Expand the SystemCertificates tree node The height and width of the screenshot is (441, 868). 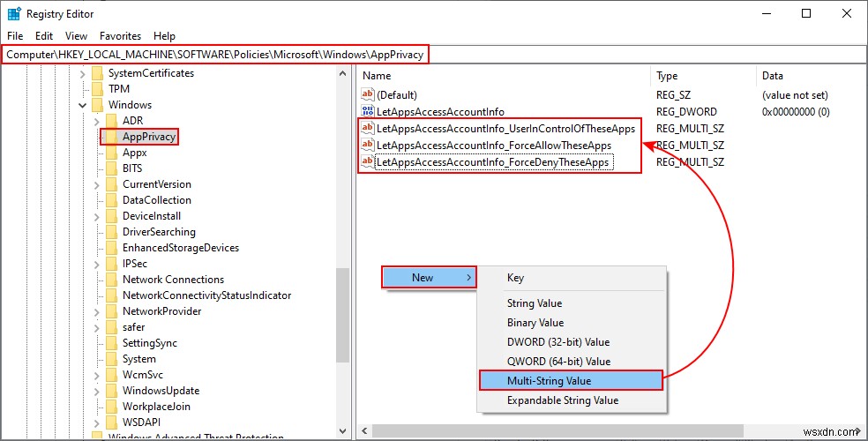tap(83, 73)
